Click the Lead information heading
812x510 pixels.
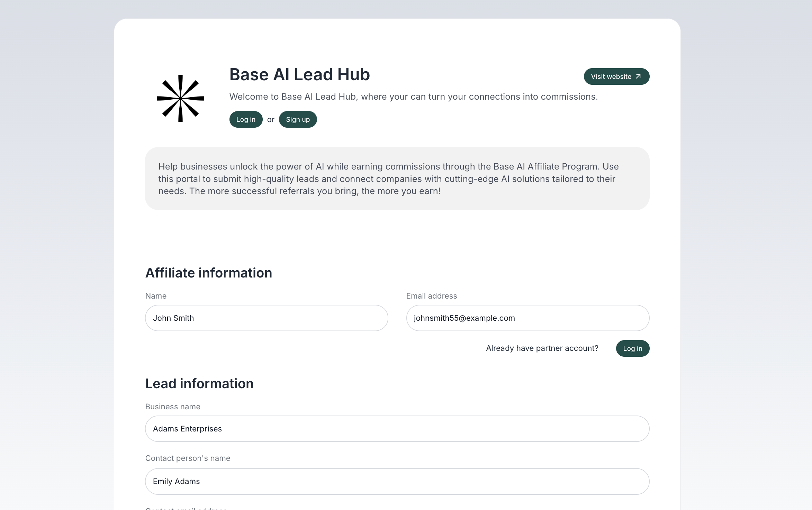coord(199,384)
